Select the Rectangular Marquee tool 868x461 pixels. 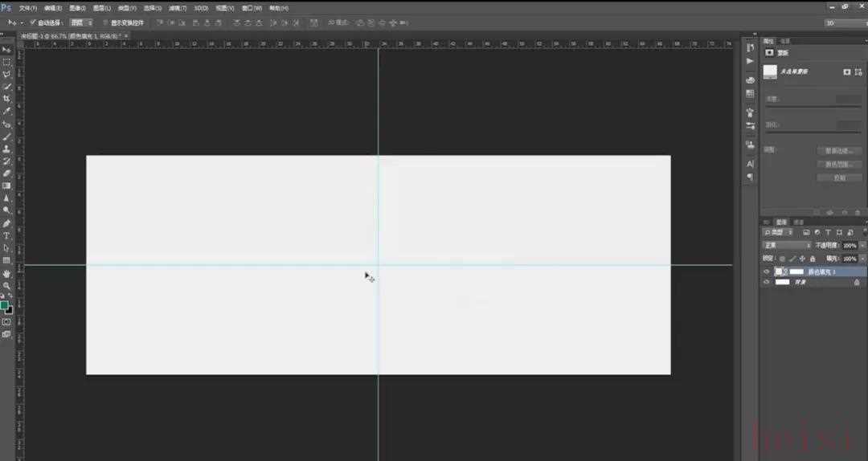click(6, 61)
